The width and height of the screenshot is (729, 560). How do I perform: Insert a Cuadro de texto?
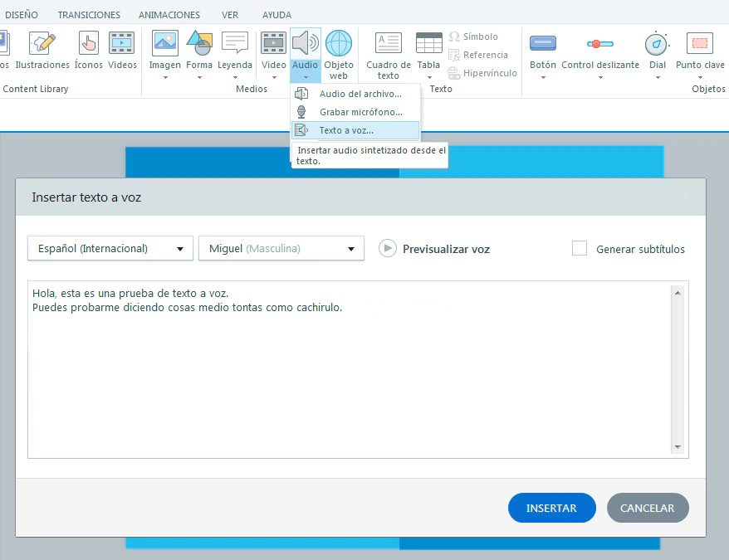(x=389, y=55)
